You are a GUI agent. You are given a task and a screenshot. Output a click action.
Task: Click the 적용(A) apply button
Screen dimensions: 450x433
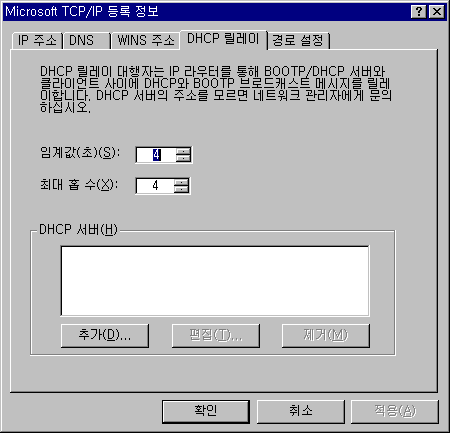pyautogui.click(x=395, y=411)
